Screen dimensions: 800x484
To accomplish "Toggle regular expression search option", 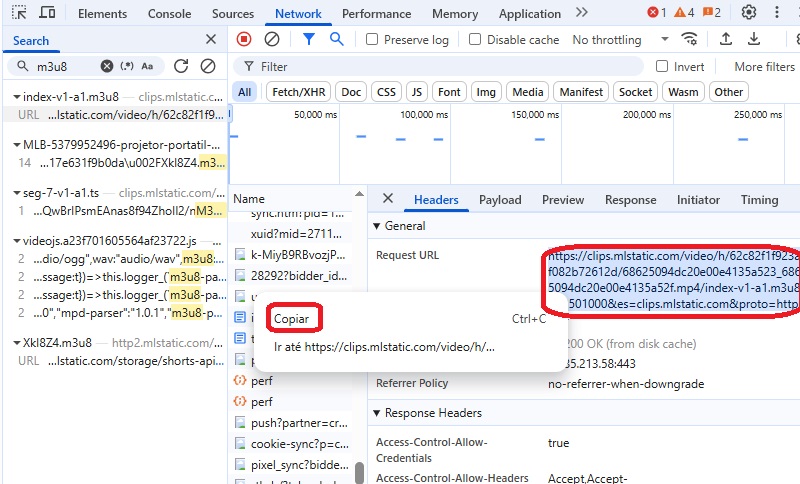I will coord(127,66).
